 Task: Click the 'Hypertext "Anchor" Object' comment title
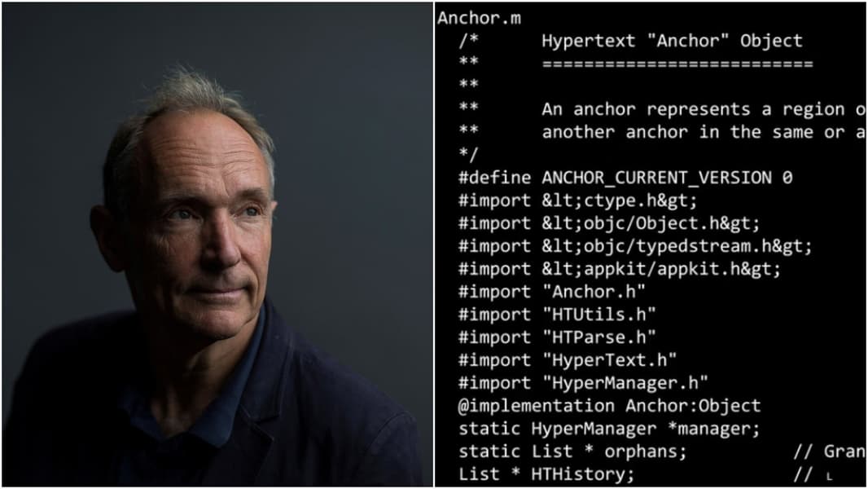[672, 41]
